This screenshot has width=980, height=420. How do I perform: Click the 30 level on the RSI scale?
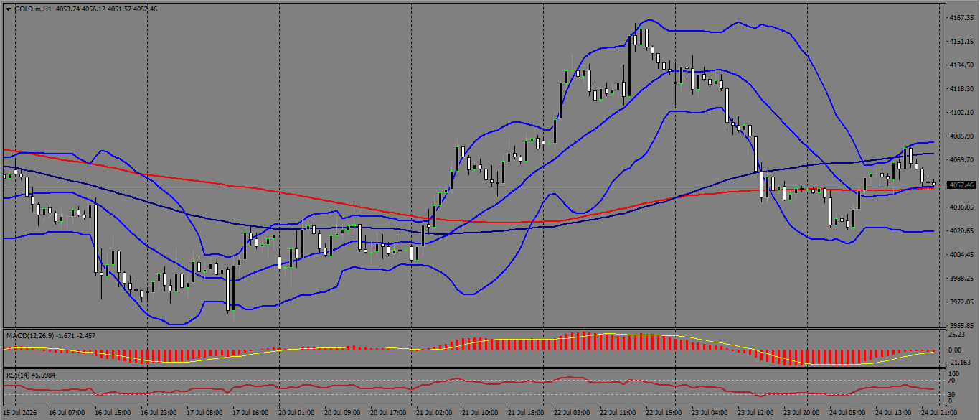click(953, 395)
